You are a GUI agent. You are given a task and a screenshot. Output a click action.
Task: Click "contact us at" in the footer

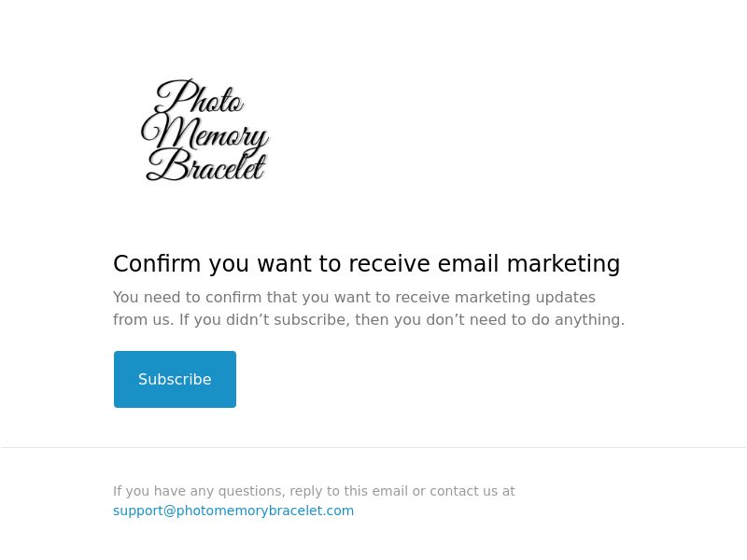[472, 491]
